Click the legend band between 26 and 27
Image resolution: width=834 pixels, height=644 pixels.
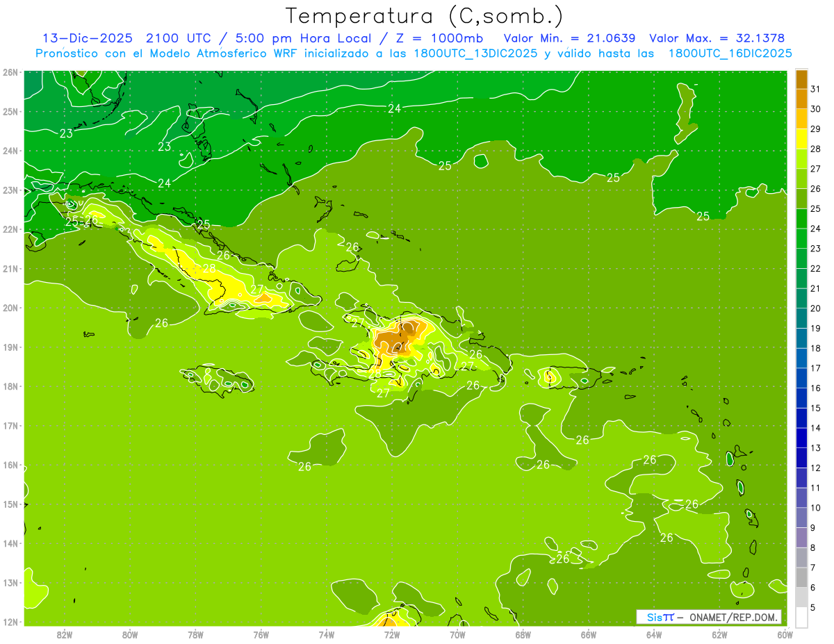[801, 179]
